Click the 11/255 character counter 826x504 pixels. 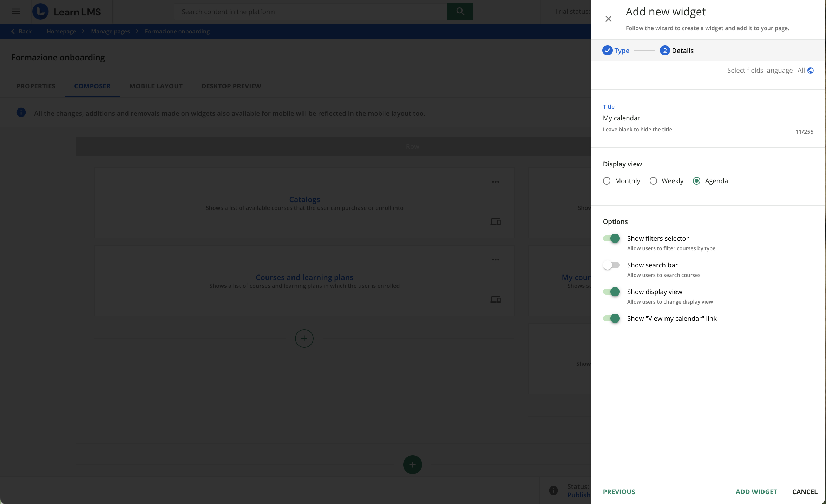804,132
